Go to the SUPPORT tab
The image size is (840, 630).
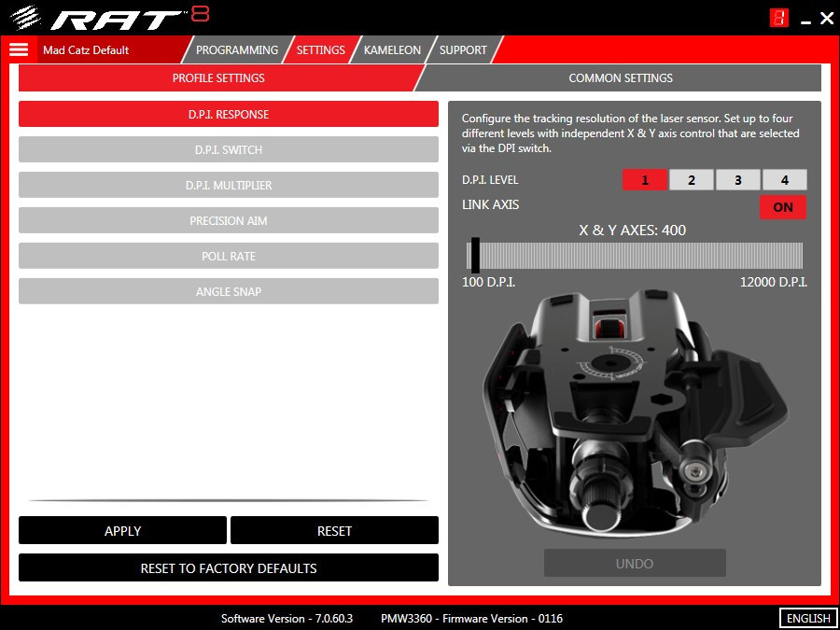coord(463,50)
